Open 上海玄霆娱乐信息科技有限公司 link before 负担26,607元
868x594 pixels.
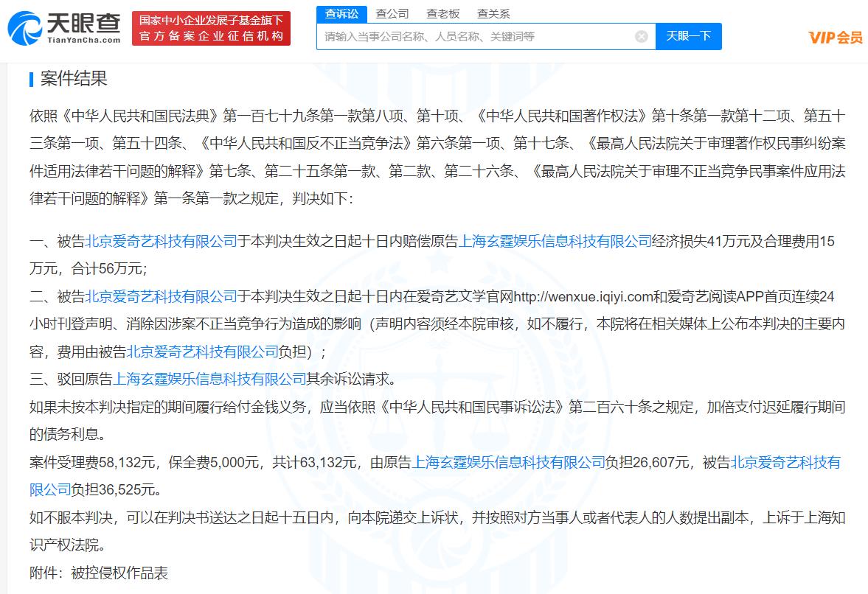[509, 462]
